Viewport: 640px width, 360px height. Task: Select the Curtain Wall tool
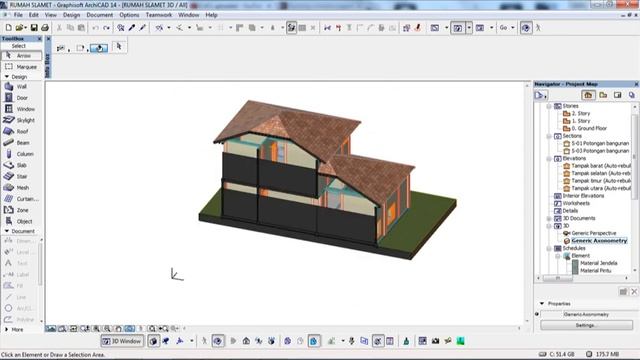(x=21, y=199)
